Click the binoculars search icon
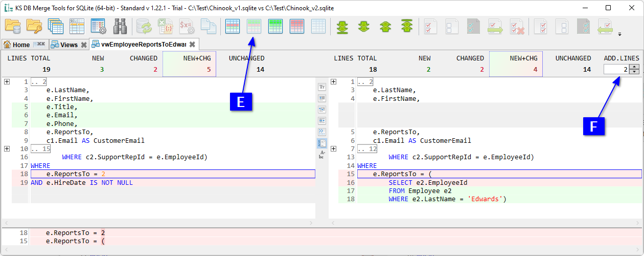 (120, 26)
